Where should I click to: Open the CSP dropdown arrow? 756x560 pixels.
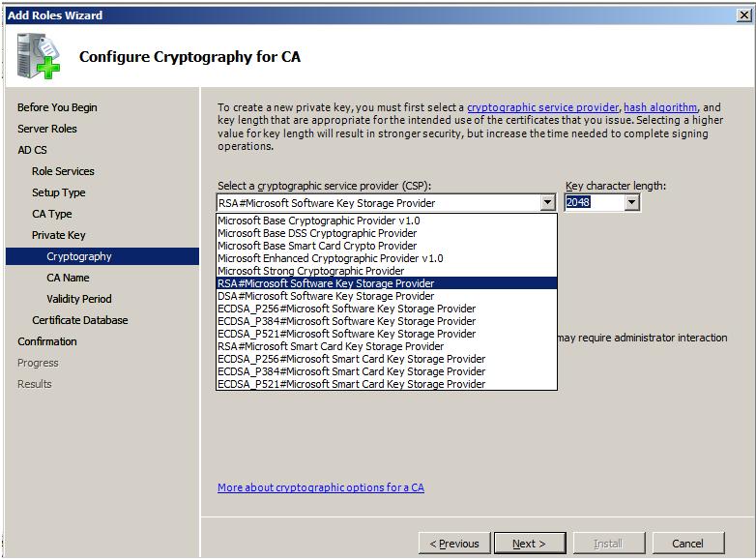pos(547,202)
